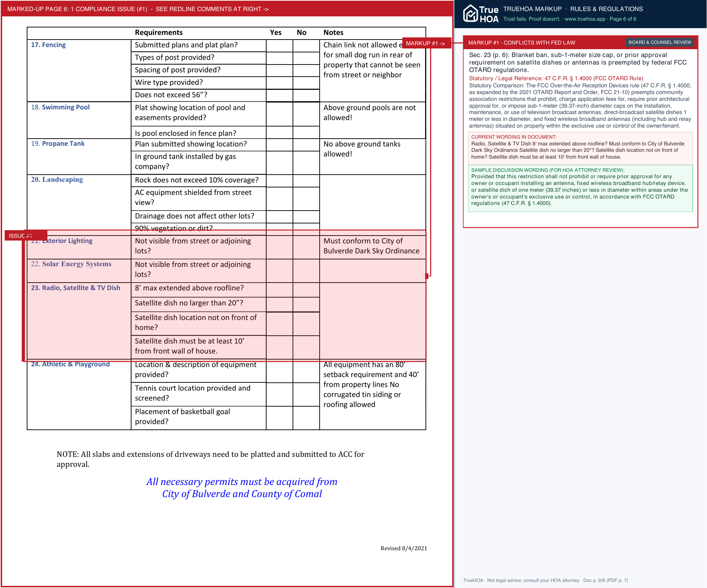Screen dimensions: 707x588
Task: Click 'City of Bulverde and County of Comal'
Action: click(242, 494)
